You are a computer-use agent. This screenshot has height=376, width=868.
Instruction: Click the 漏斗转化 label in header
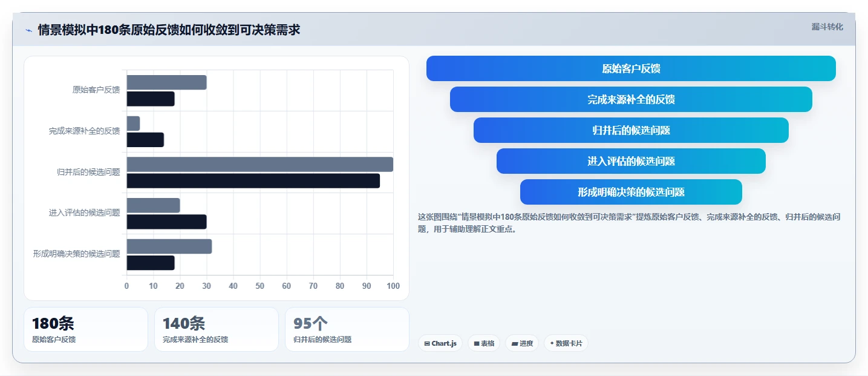tap(827, 27)
